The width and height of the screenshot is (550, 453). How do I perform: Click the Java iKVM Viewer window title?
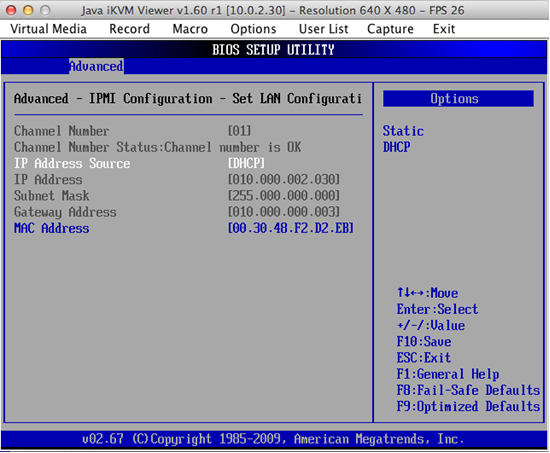point(273,10)
